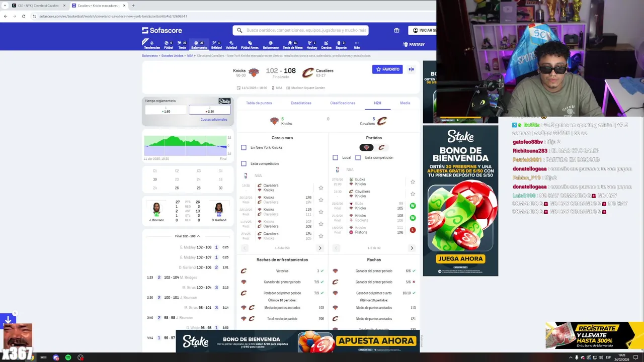Open the Estadísticas tab
The image size is (644, 362).
[301, 103]
